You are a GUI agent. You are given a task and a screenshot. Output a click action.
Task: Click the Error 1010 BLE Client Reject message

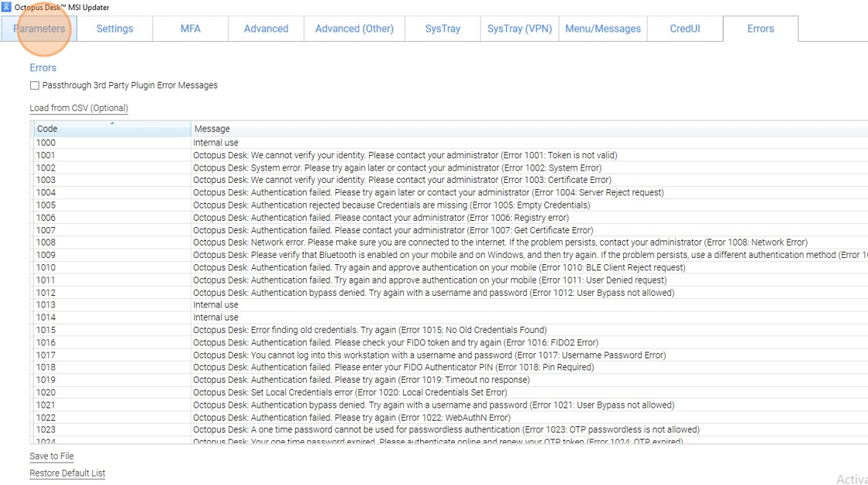[x=439, y=267]
